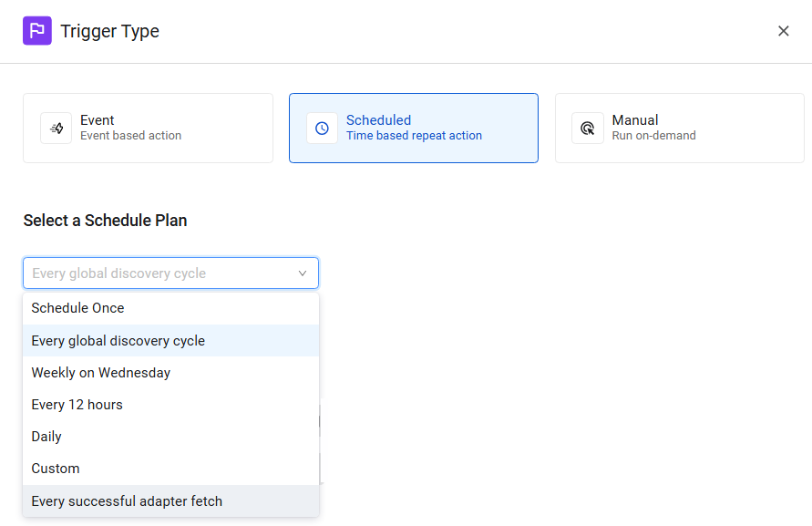This screenshot has width=812, height=526.
Task: Click the schedule plan combo box field
Action: coord(159,273)
